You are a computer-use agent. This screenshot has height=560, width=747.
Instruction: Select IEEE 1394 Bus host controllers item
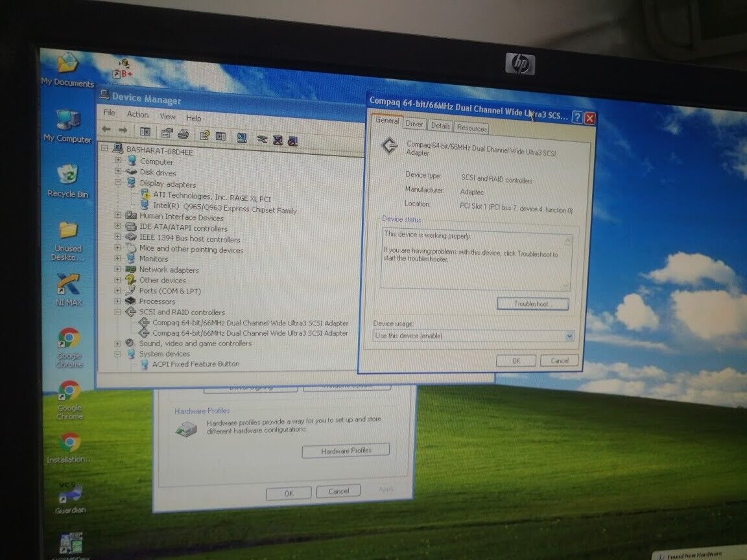(189, 239)
